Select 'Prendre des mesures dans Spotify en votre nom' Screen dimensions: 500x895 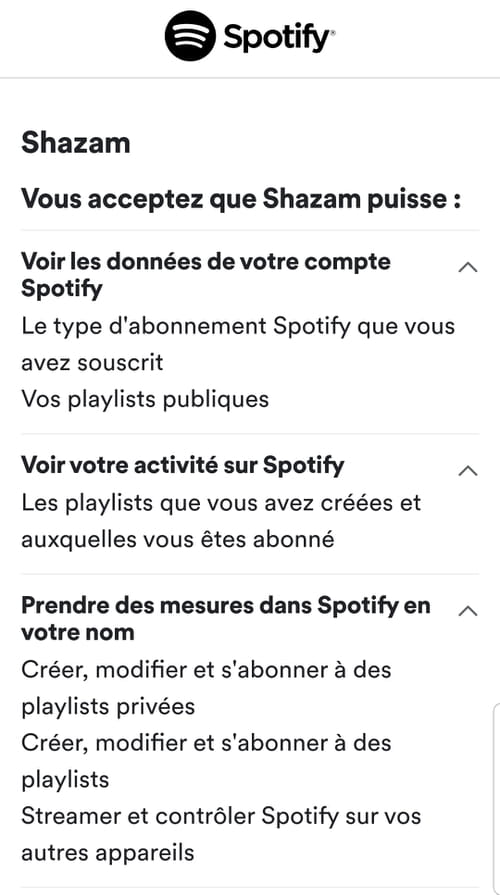[x=226, y=619]
